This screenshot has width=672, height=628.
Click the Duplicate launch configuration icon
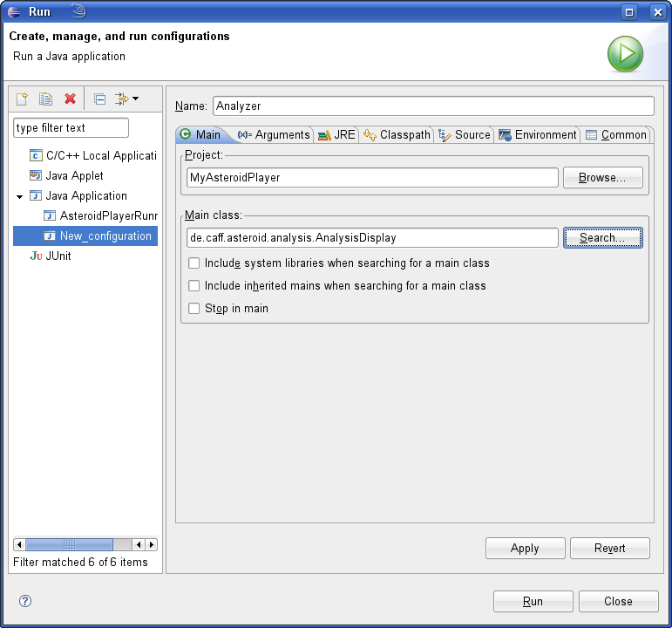pyautogui.click(x=45, y=99)
